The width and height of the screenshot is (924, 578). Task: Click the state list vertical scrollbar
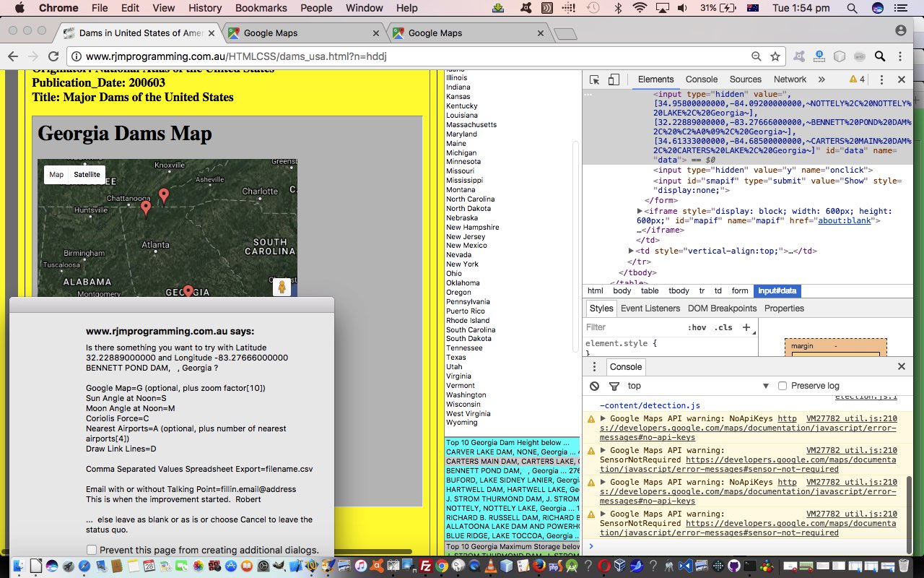click(575, 246)
